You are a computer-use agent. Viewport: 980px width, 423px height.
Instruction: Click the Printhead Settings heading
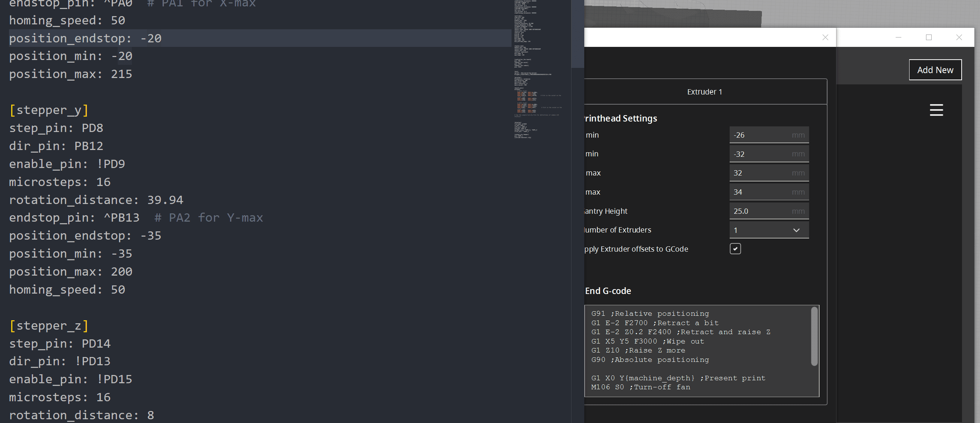[621, 118]
